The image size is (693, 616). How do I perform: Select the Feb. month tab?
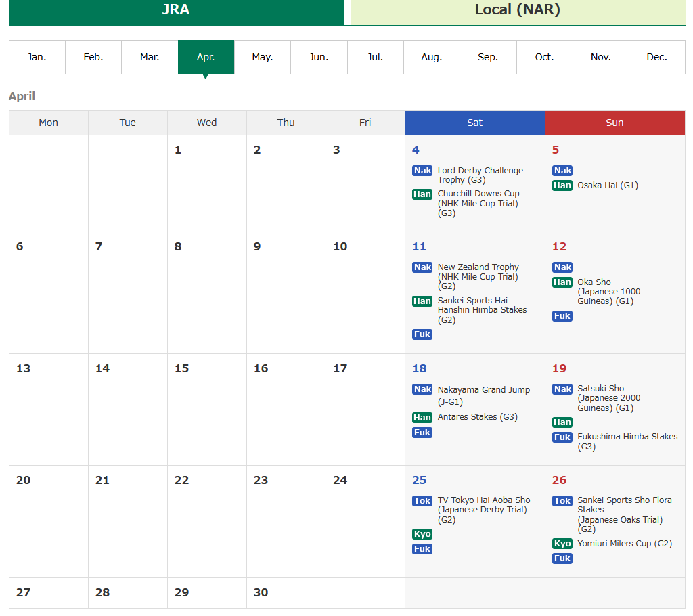93,57
